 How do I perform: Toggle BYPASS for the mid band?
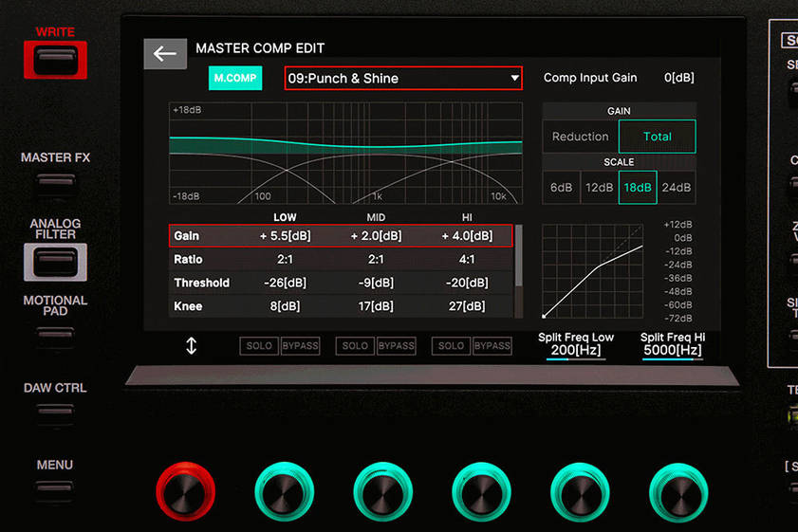pos(396,346)
